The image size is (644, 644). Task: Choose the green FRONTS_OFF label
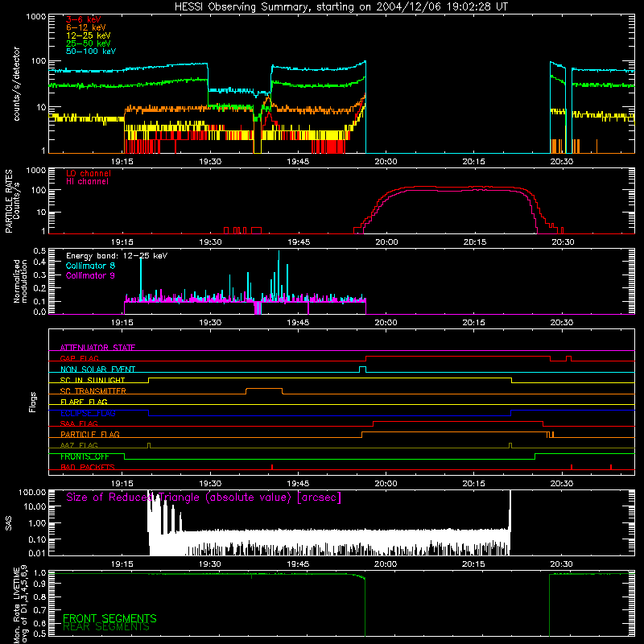(85, 456)
